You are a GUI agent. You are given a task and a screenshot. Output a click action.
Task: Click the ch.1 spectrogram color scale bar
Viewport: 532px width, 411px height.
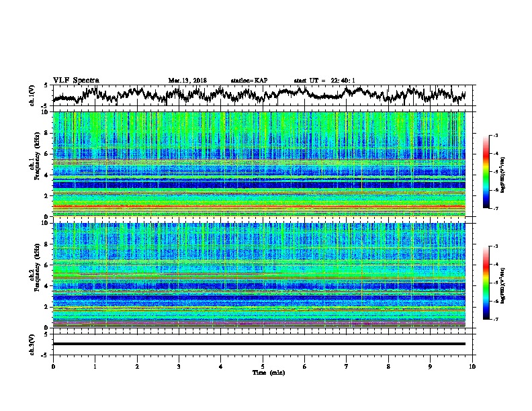coord(486,172)
